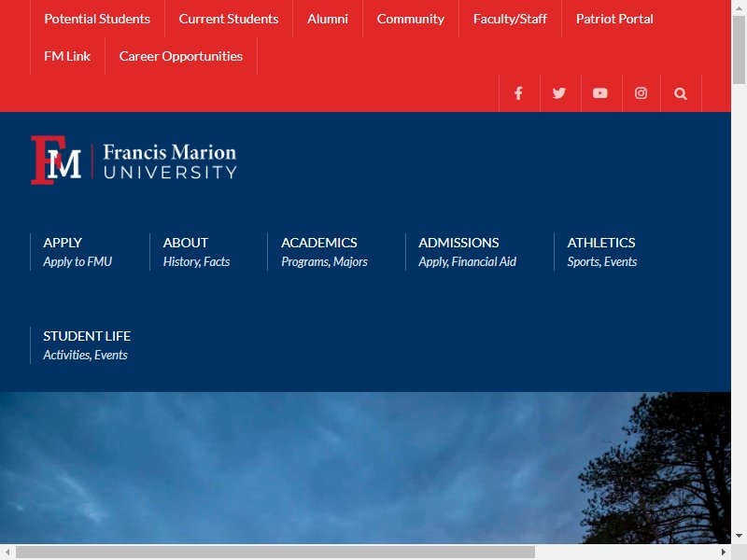Open the Twitter social icon
This screenshot has width=747, height=560.
pyautogui.click(x=559, y=93)
